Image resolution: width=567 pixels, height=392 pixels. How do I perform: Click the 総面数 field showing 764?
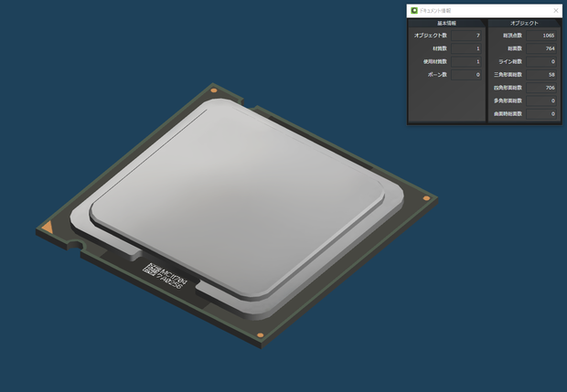541,48
